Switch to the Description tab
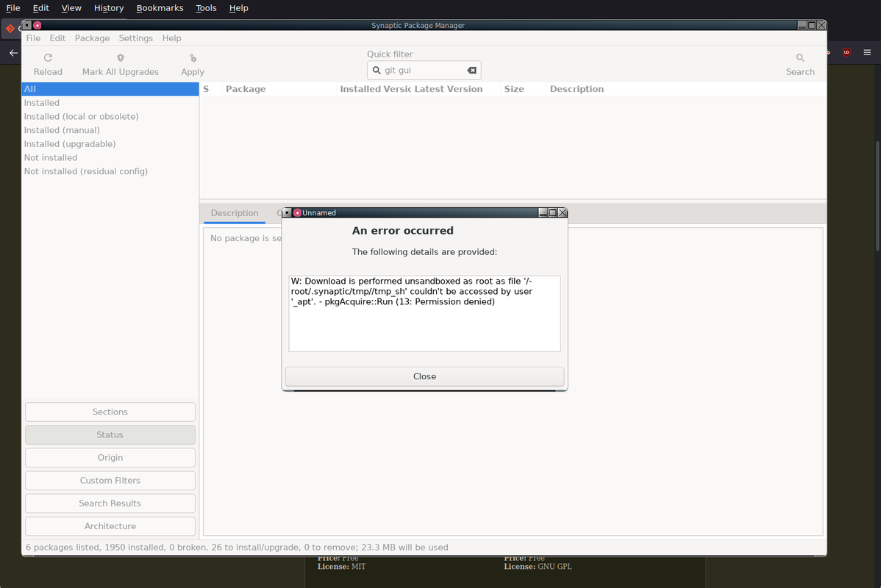Screen dimensions: 881x588 235,213
